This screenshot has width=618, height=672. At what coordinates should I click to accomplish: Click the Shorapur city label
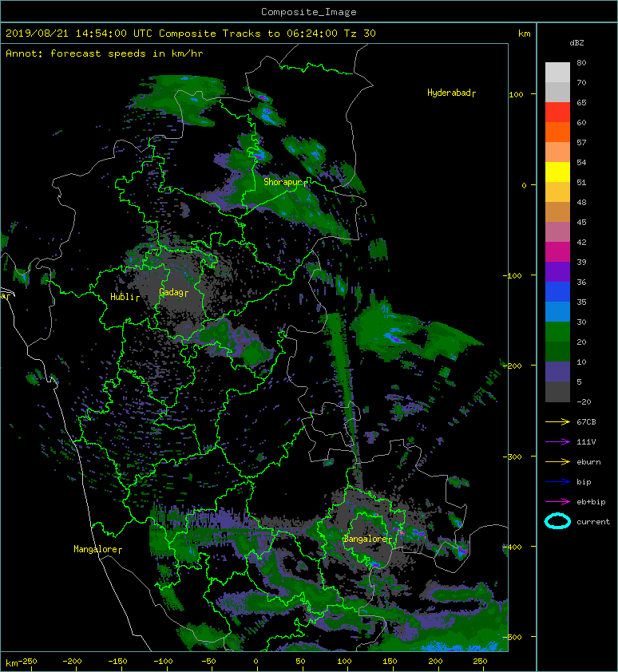286,182
